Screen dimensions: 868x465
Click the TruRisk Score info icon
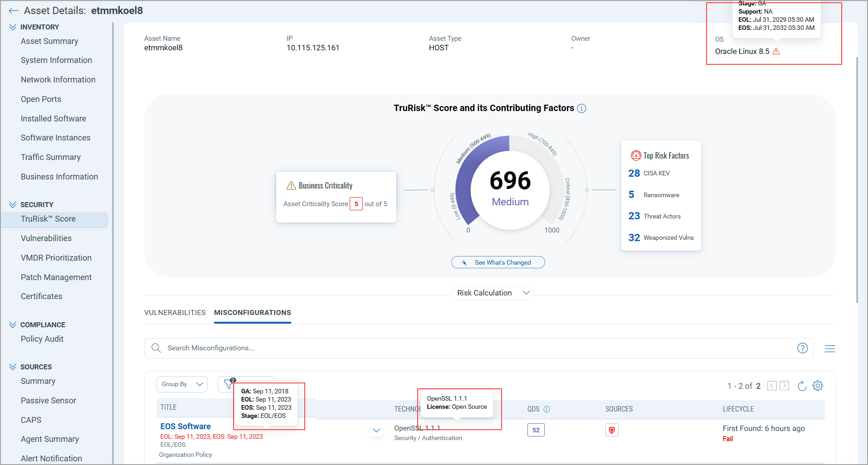click(582, 108)
